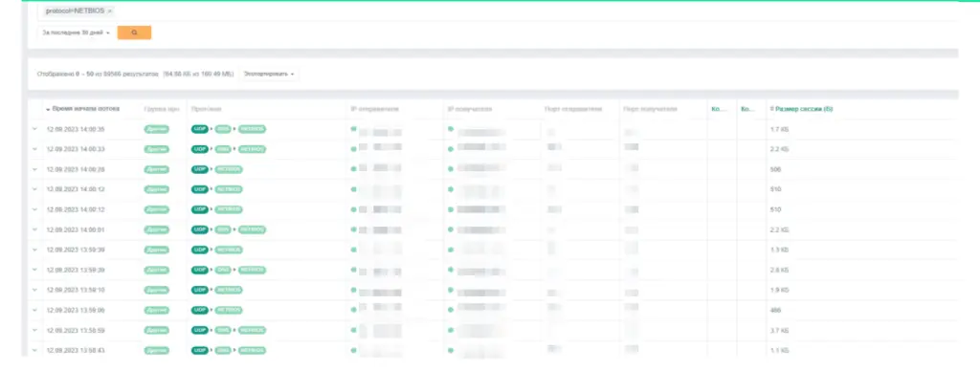Select the NETBIOS badge in the 13:59:06 row
Screen dimensions: 980x370
(x=229, y=310)
